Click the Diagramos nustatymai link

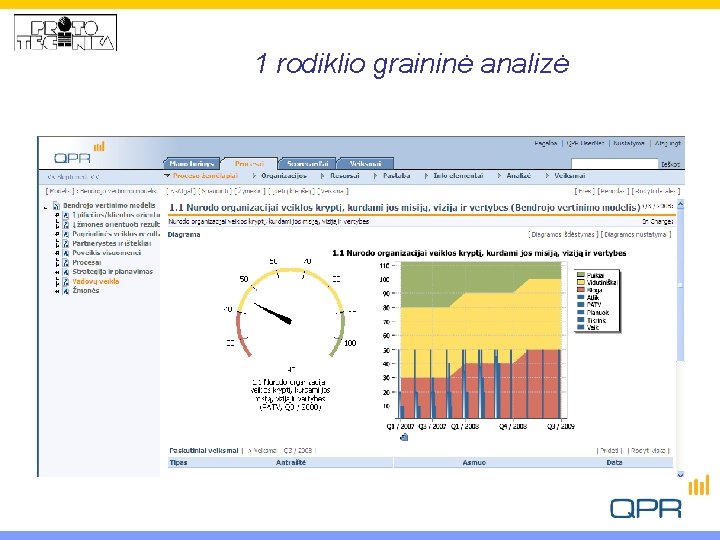coord(636,235)
